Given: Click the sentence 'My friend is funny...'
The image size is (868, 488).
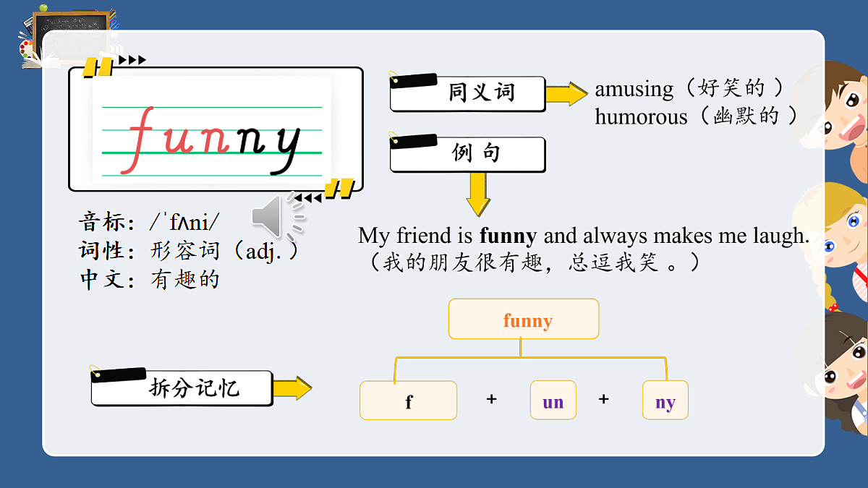Looking at the screenshot, I should click(584, 236).
